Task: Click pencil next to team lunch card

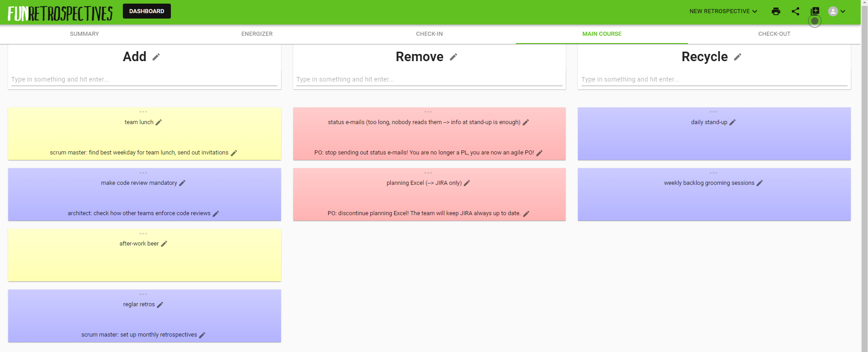Action: point(159,122)
